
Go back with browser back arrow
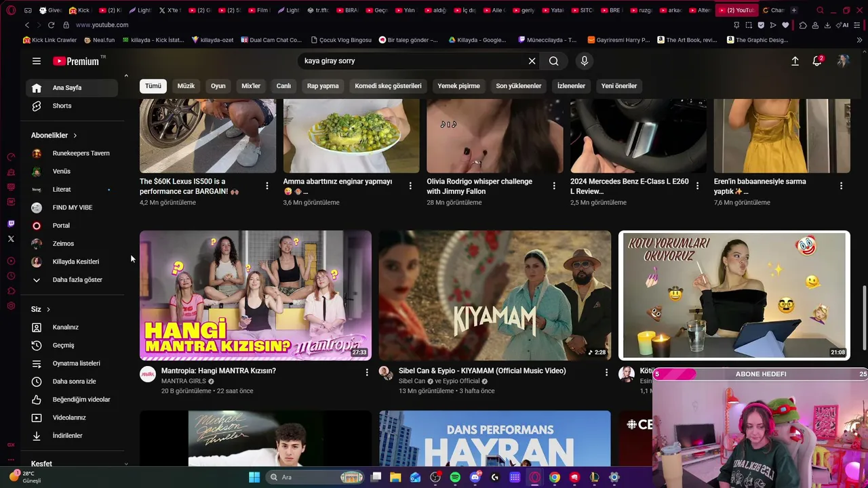[27, 25]
